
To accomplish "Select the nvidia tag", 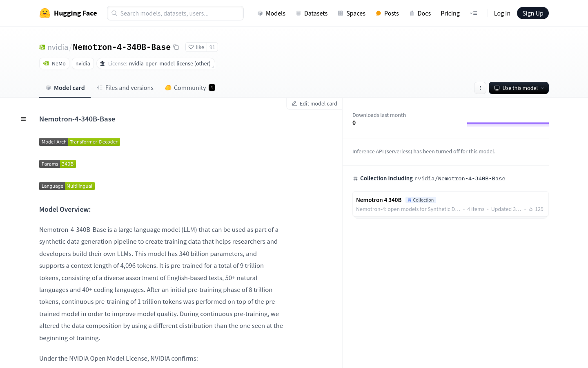I will pos(82,63).
